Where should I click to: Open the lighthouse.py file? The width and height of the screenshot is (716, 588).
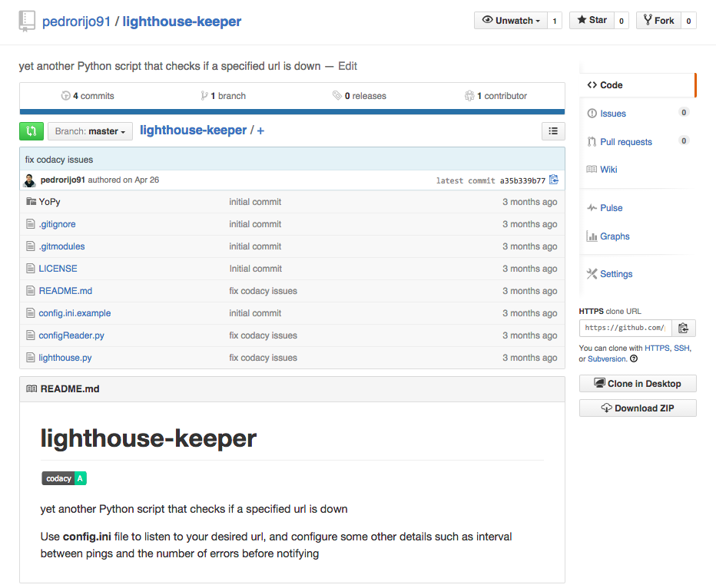(x=65, y=358)
